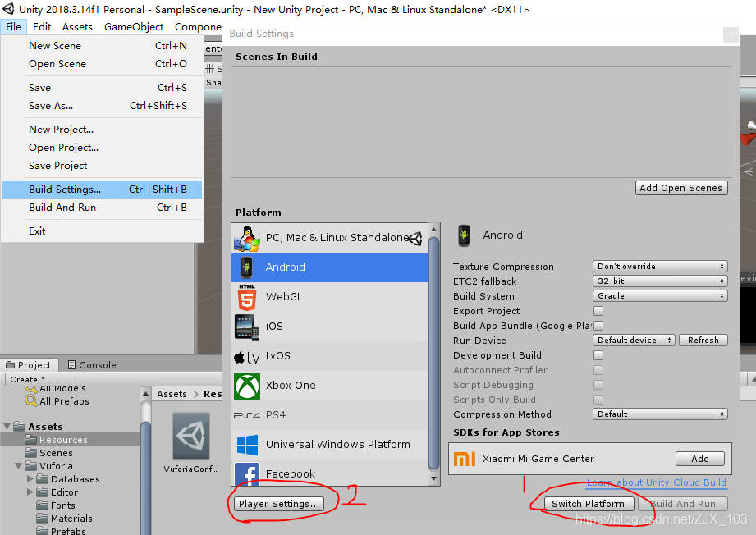Viewport: 756px width, 535px height.
Task: Click the Project tree scroll-up arrow
Action: [x=145, y=394]
